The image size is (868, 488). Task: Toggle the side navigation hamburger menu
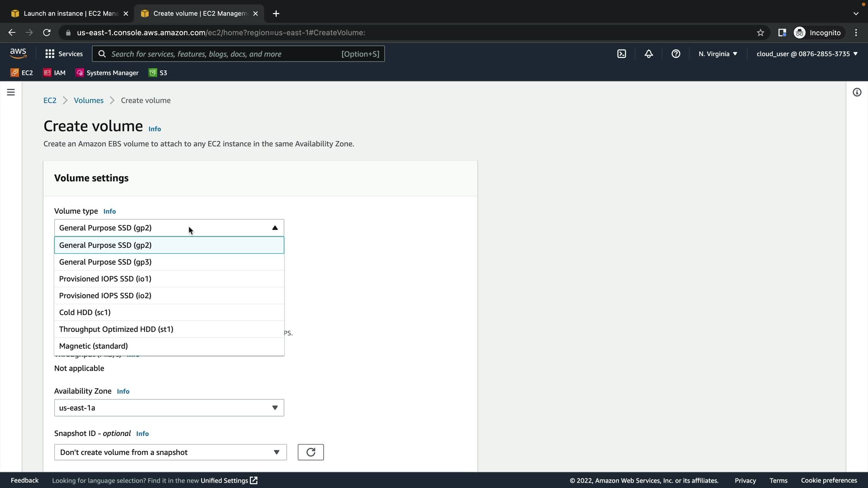(11, 92)
